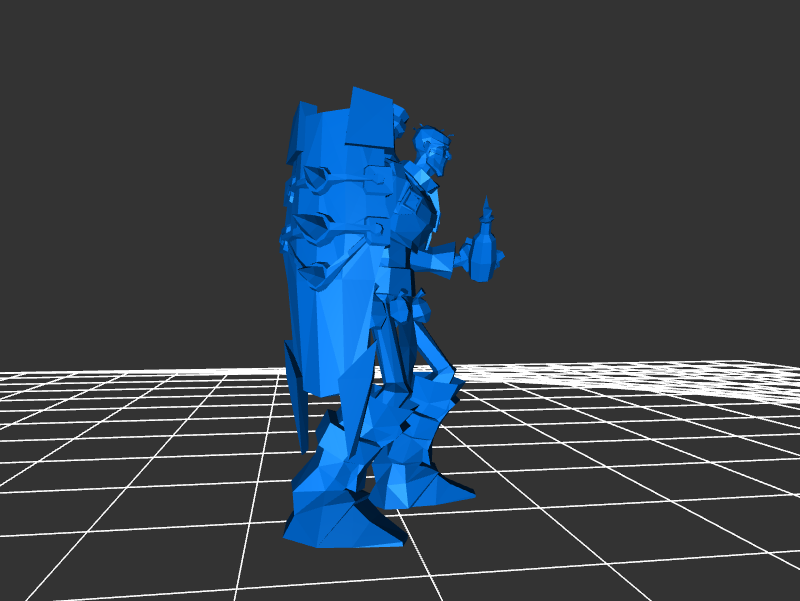Select the bottle held in the character's hand
This screenshot has width=800, height=601.
[484, 256]
